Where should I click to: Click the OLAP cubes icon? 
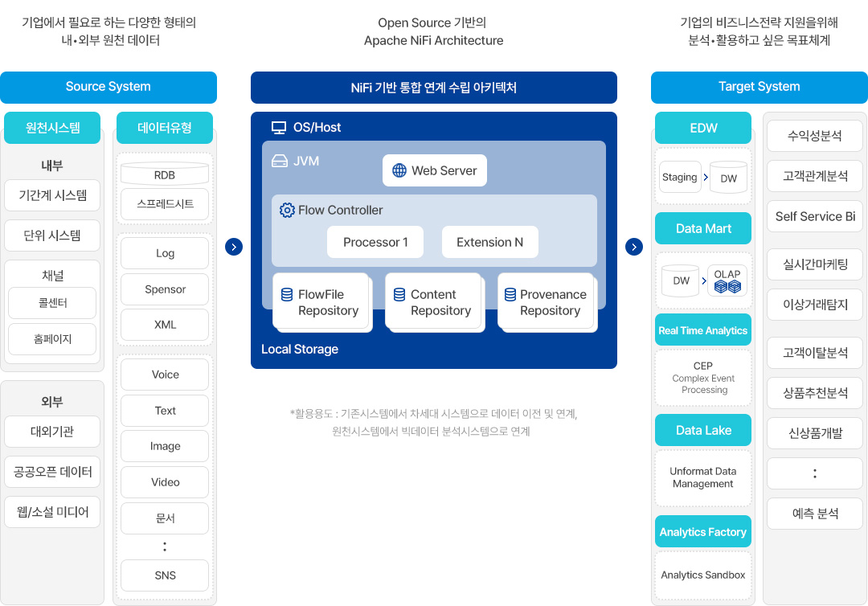point(727,287)
